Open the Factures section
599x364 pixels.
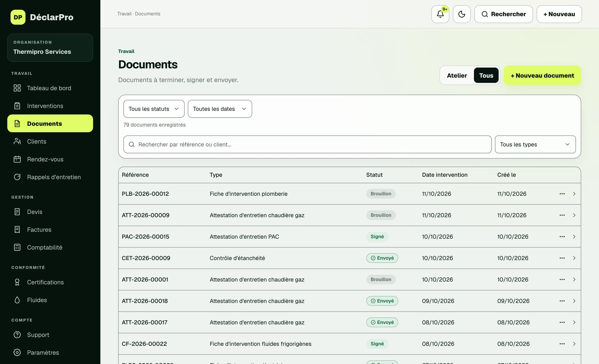pos(50,229)
